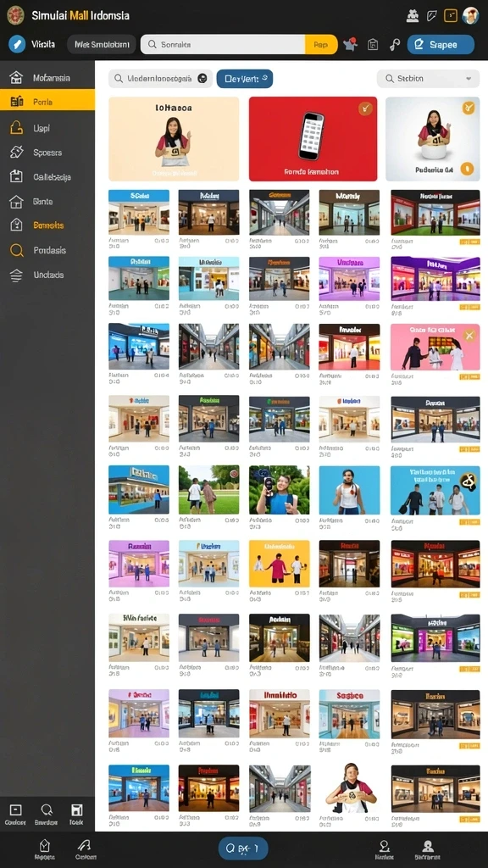The image size is (488, 868).
Task: Open the Unotads layers icon in sidebar
Action: coord(17,275)
